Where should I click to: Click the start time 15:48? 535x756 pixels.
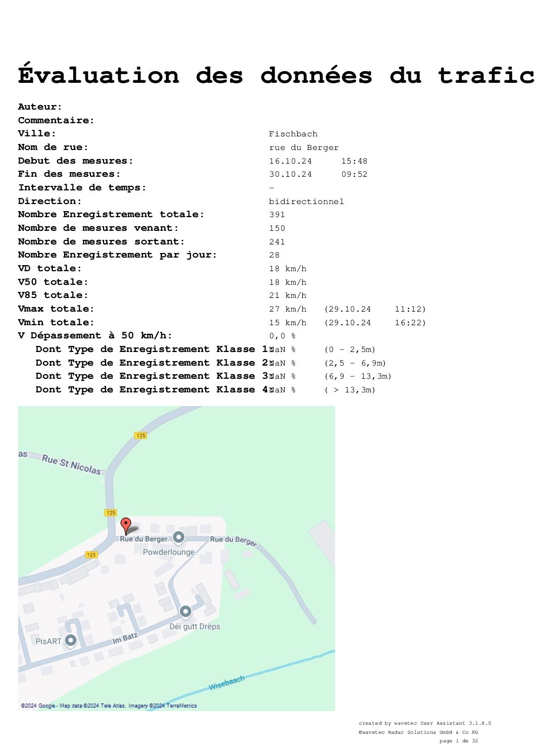click(354, 161)
